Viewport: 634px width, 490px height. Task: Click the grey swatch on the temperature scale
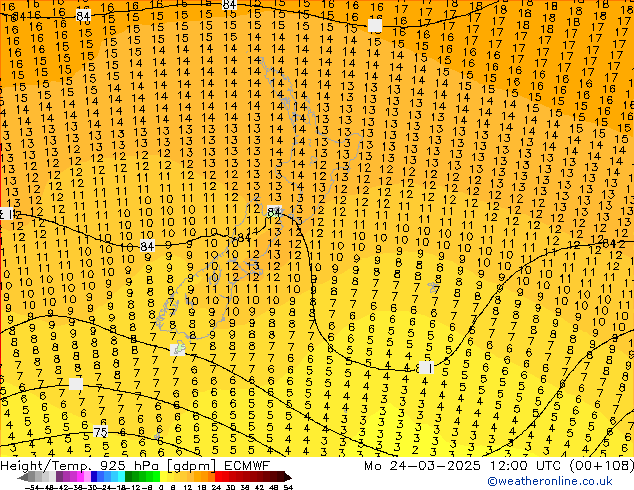(31, 477)
